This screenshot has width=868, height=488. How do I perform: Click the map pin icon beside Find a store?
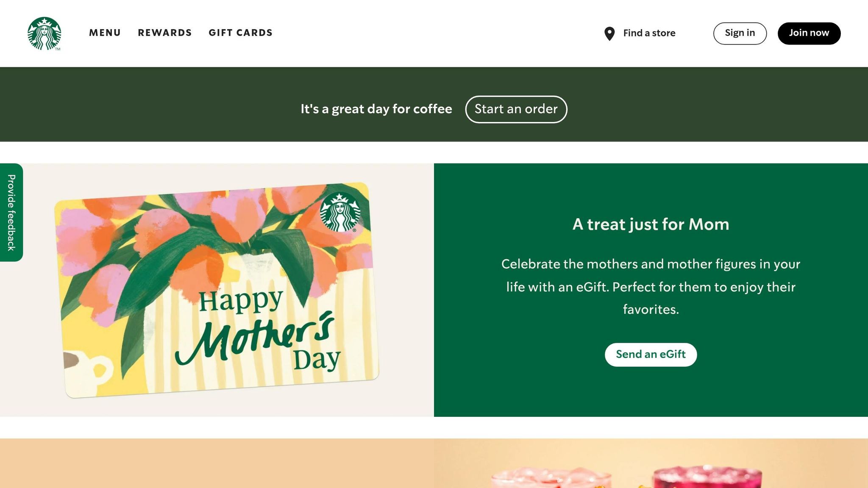[x=609, y=33]
